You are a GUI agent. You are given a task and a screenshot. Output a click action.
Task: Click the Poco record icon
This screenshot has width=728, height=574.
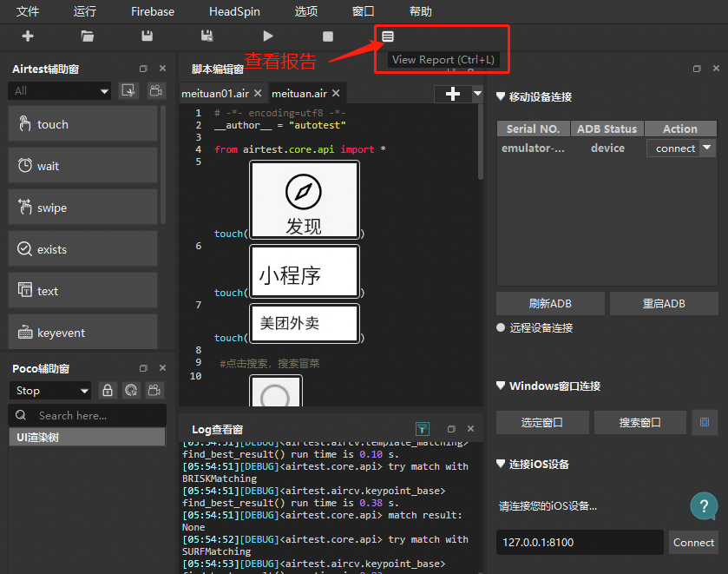click(x=154, y=391)
